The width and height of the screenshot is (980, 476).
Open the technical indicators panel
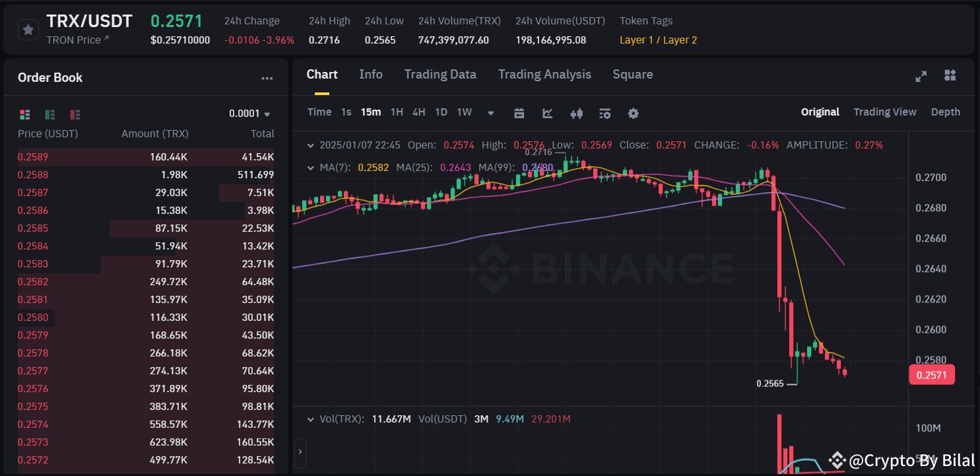[547, 113]
